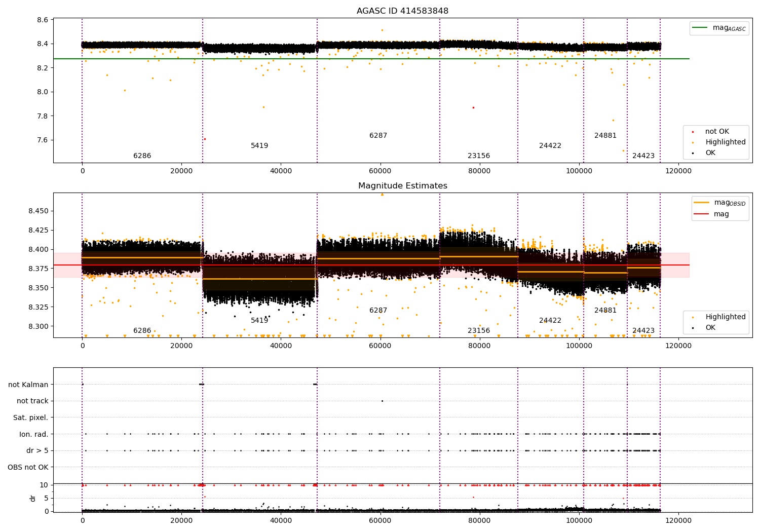The image size is (760, 532).
Task: Click 'Highlighted' in Magnitude Estimates legend
Action: tap(726, 317)
